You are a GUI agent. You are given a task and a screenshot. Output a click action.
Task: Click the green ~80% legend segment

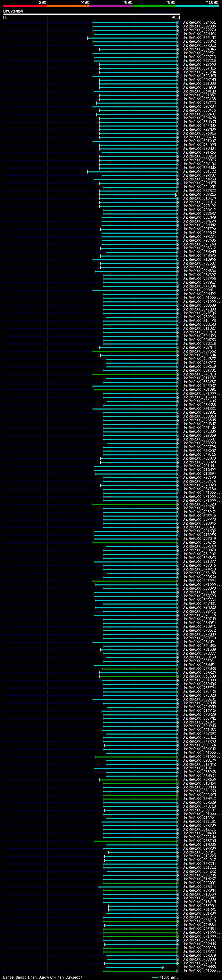(x=154, y=6)
